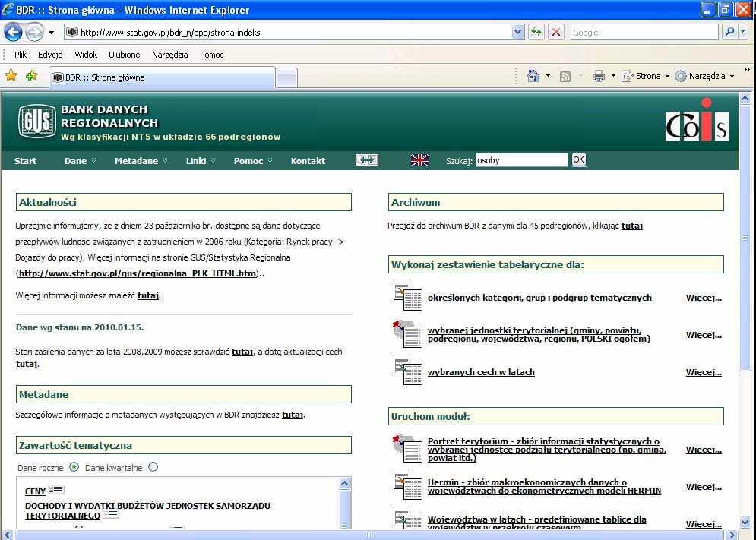Click the Add to Favorites icon
The width and height of the screenshot is (756, 540).
(x=32, y=76)
